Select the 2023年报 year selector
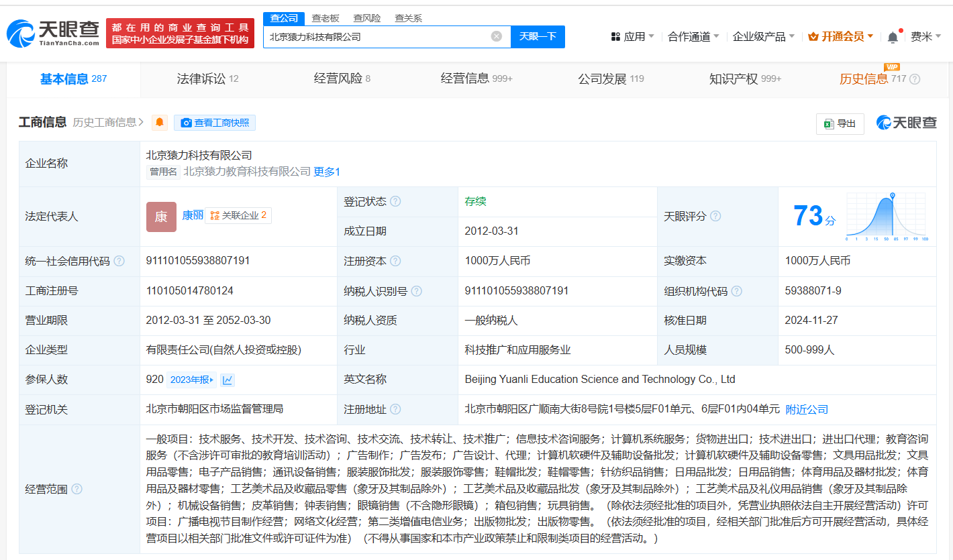953x560 pixels. tap(191, 380)
